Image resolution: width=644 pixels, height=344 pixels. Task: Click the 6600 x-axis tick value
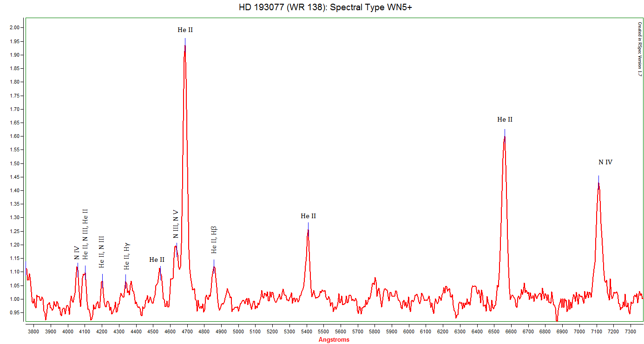511,331
